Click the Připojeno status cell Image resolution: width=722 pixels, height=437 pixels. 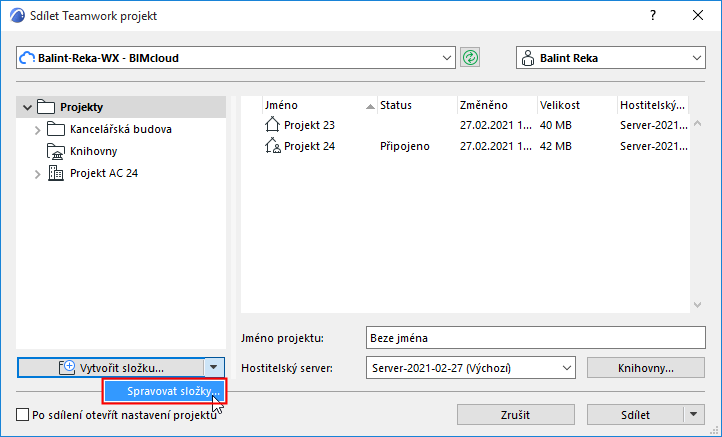coord(405,146)
